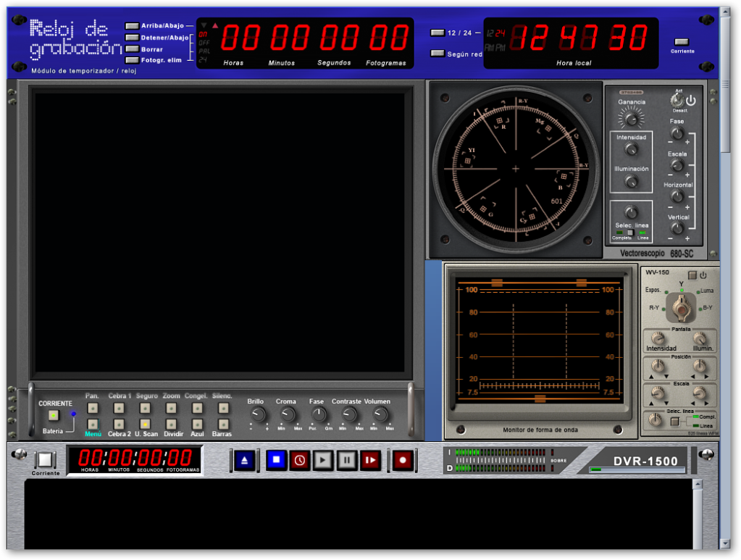
Task: Click the red record button
Action: (x=403, y=460)
